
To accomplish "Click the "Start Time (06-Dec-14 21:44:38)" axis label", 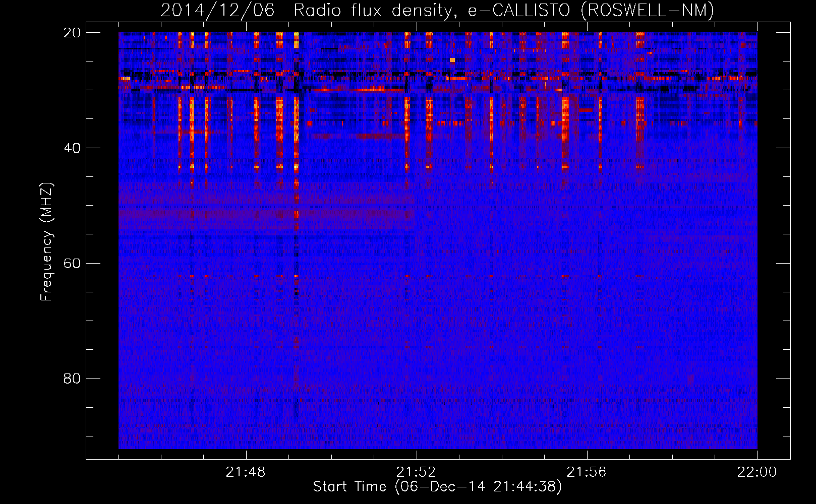I will [437, 487].
